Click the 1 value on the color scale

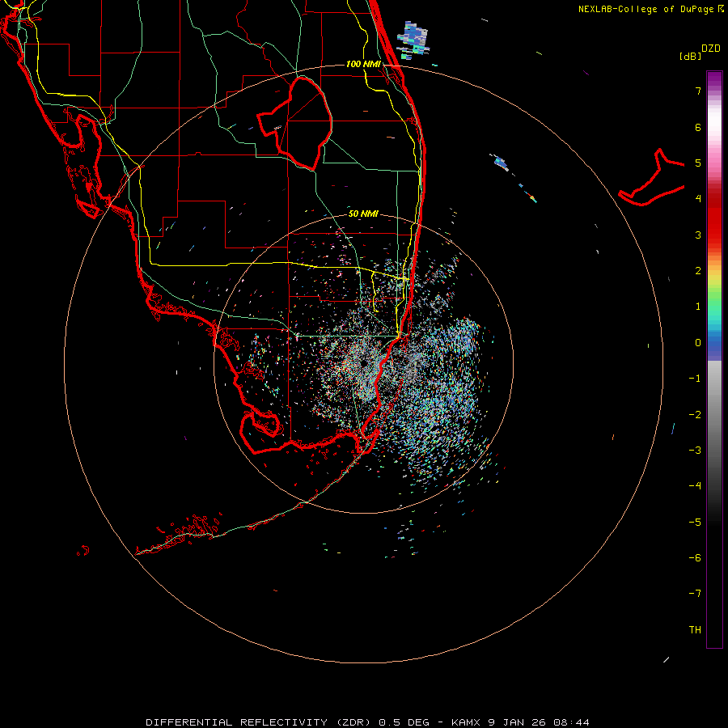click(698, 307)
